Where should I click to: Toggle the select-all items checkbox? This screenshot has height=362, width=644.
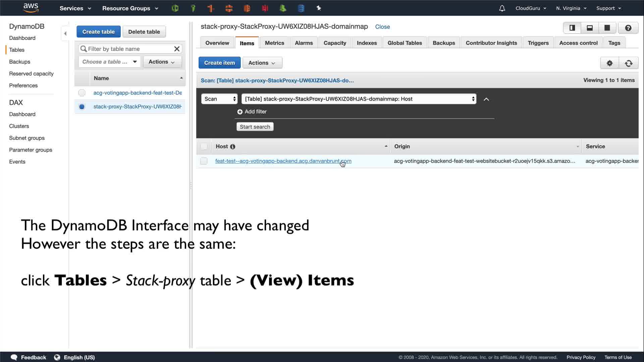pyautogui.click(x=204, y=146)
